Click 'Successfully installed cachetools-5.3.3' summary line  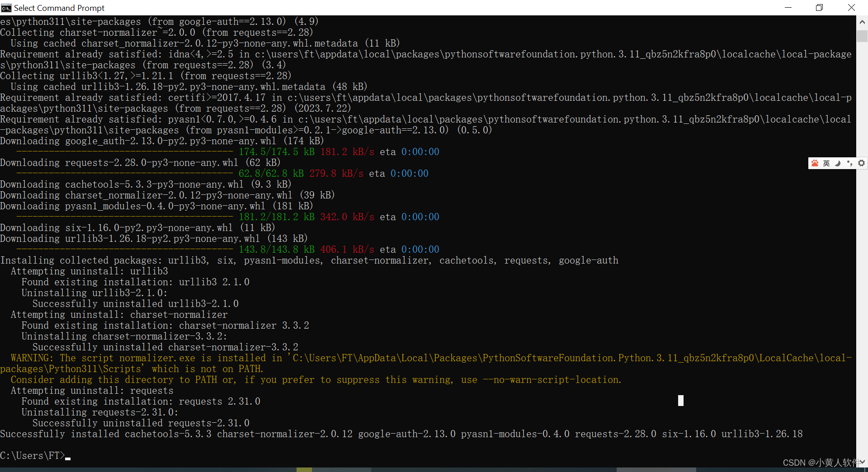coord(401,434)
